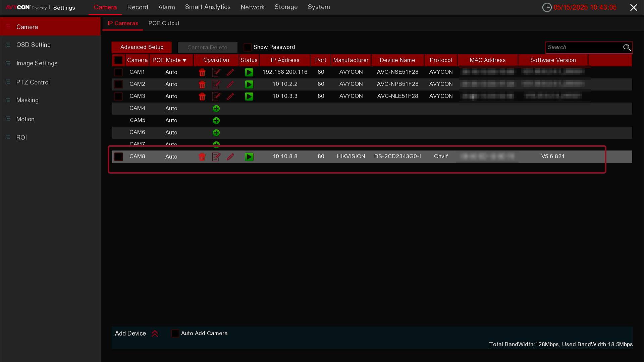
Task: Click the pencil icon for CAM3
Action: pos(230,97)
